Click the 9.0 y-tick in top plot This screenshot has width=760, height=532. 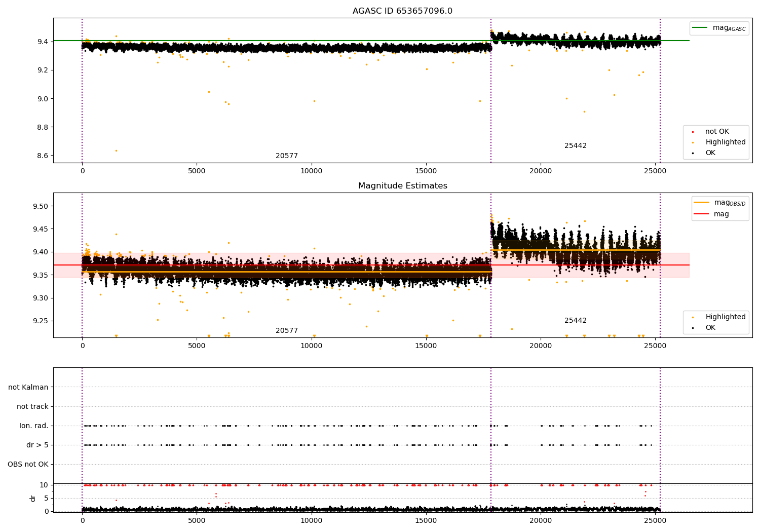coord(43,99)
